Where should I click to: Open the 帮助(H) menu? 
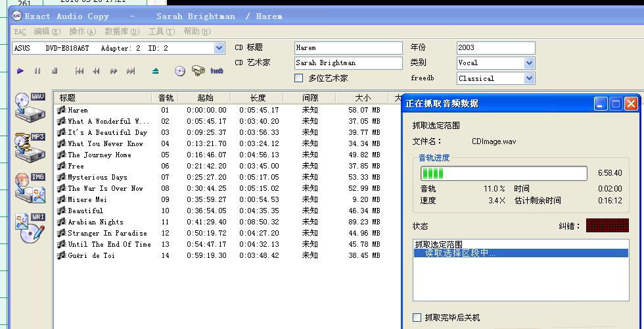[197, 32]
